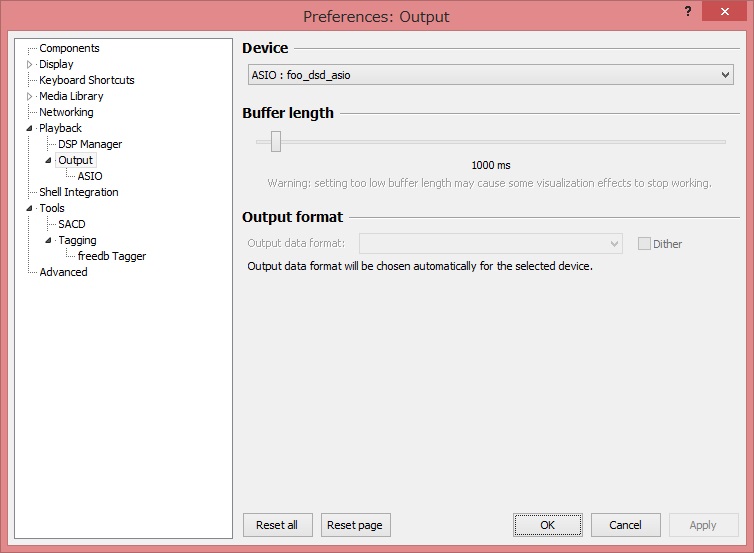754x553 pixels.
Task: Collapse the Tagging tree node
Action: 48,240
